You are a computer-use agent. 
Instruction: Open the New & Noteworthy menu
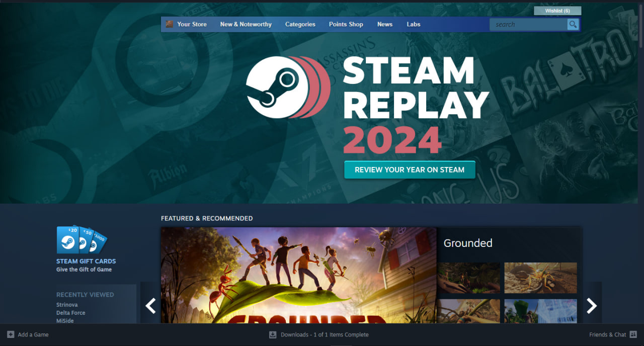pos(246,24)
